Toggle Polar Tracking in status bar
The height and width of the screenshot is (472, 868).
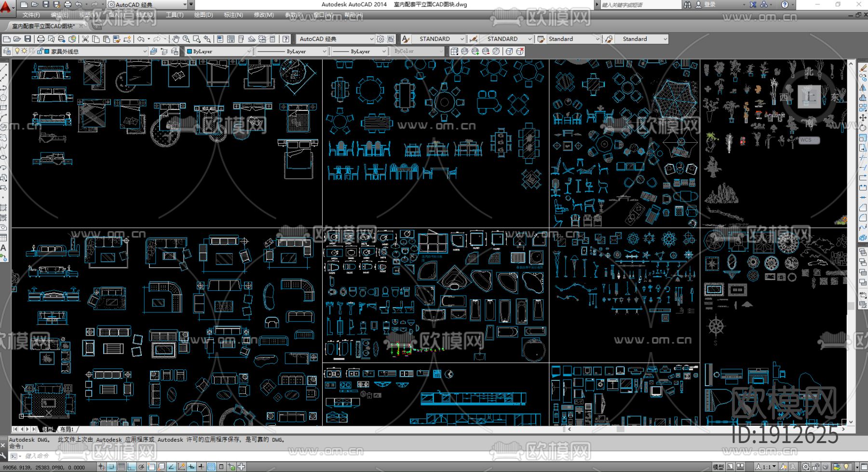141,467
